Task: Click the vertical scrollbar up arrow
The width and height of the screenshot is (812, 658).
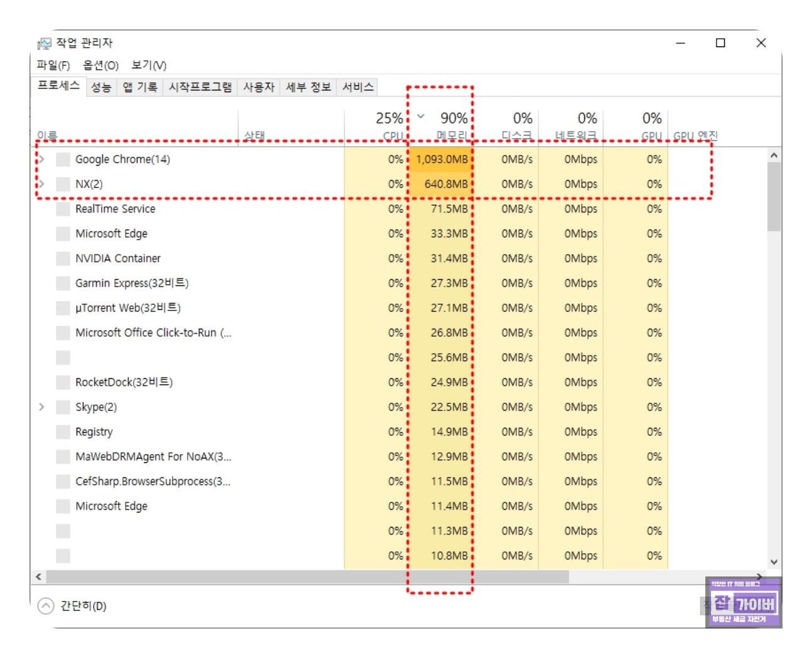Action: pyautogui.click(x=774, y=156)
